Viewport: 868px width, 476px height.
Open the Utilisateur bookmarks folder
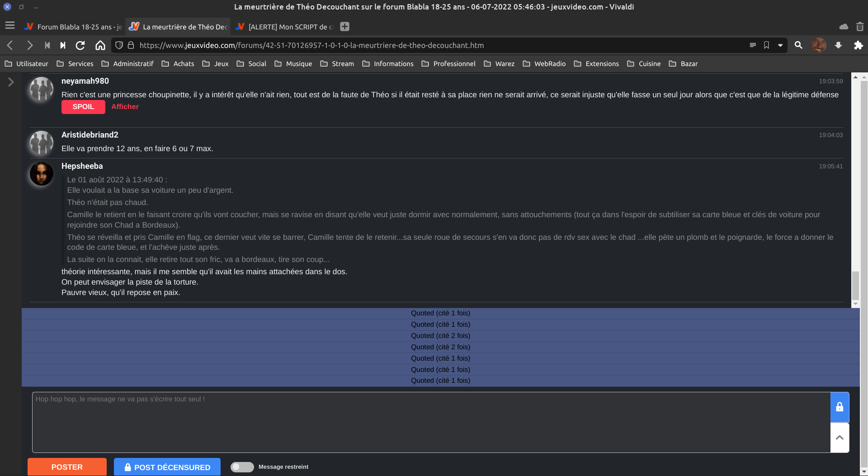pyautogui.click(x=27, y=64)
